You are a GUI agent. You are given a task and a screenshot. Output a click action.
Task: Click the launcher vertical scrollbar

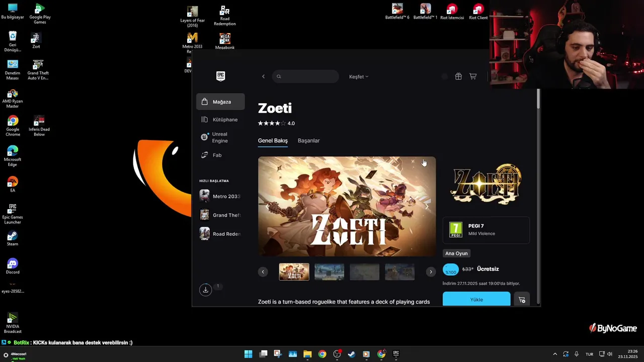(x=538, y=99)
